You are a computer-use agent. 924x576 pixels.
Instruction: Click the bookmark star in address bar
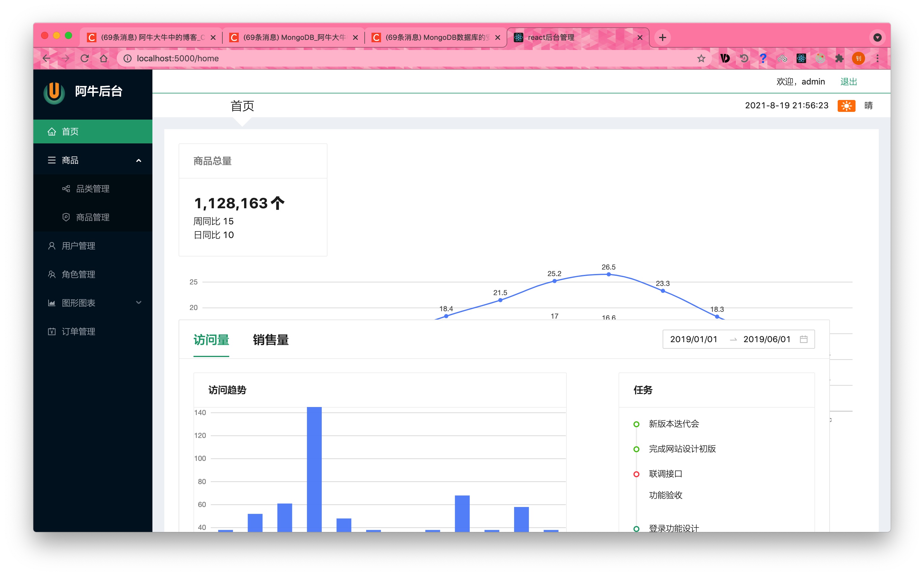[701, 58]
